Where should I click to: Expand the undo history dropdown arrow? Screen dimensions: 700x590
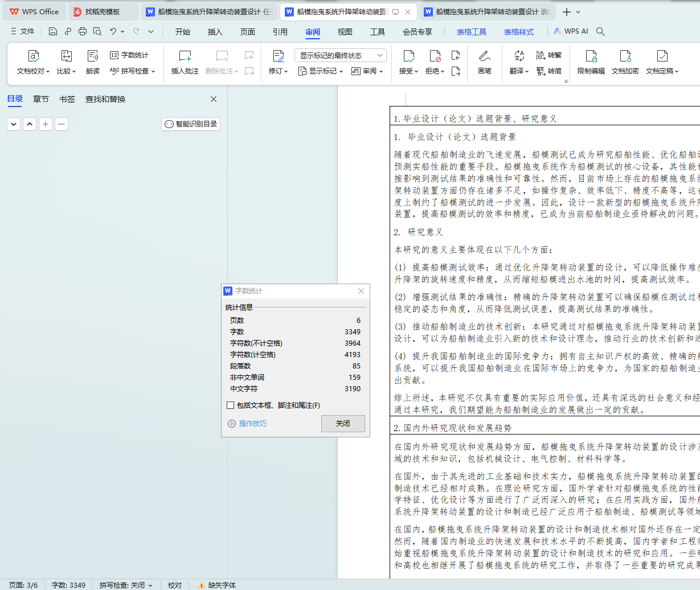[x=122, y=31]
